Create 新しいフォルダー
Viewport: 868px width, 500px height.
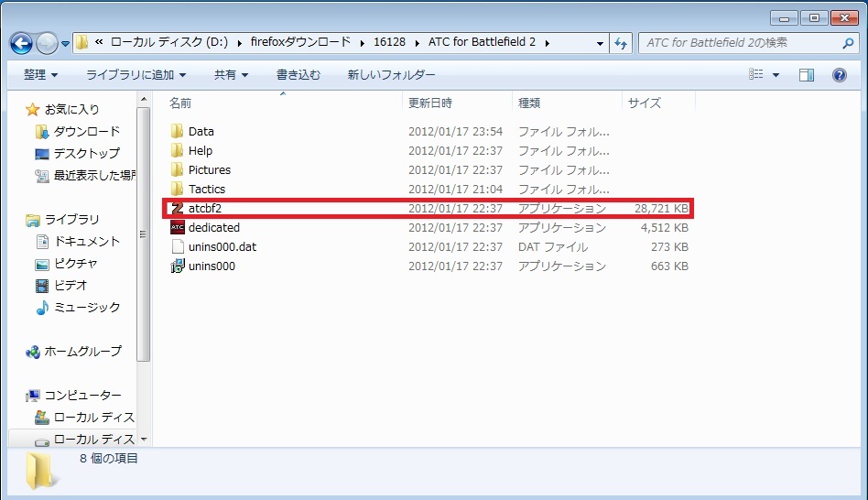[x=391, y=75]
